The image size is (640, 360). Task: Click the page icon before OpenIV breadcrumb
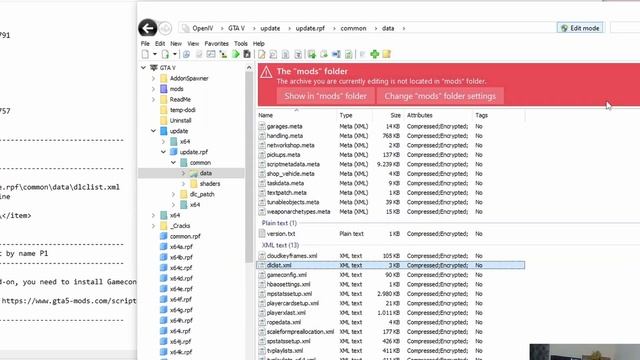[186, 28]
